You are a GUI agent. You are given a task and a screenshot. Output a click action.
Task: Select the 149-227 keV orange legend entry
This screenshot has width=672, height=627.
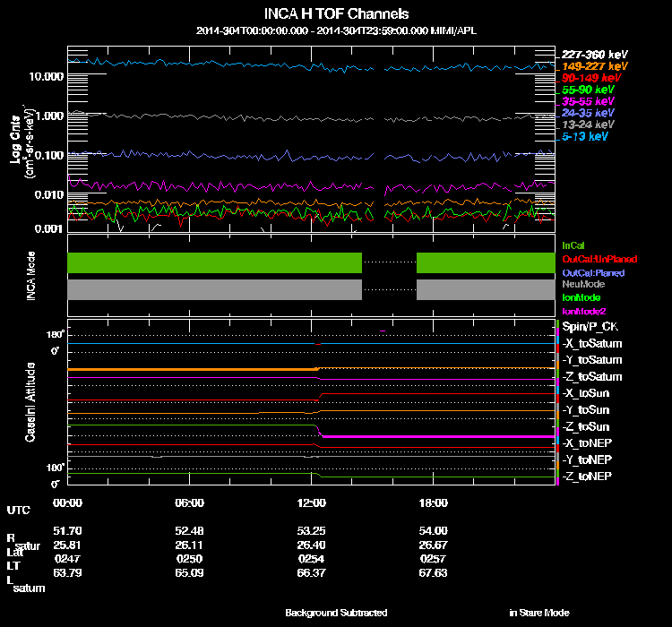point(595,66)
